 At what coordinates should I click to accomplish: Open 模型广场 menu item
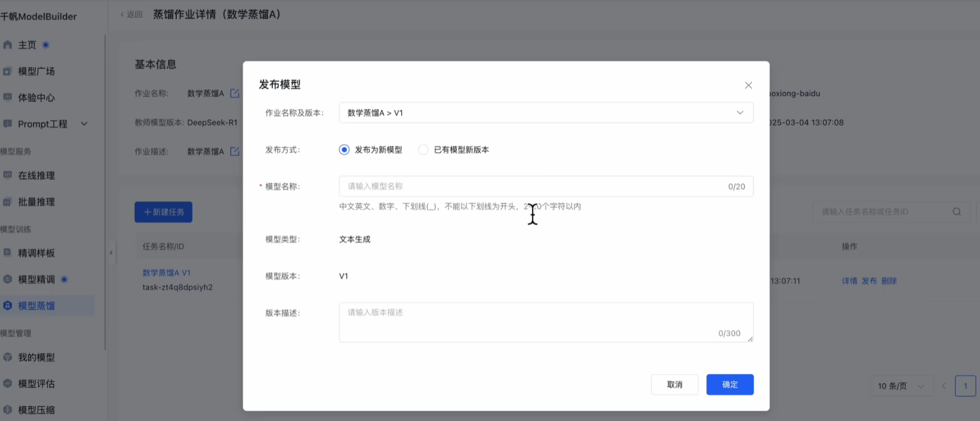37,71
